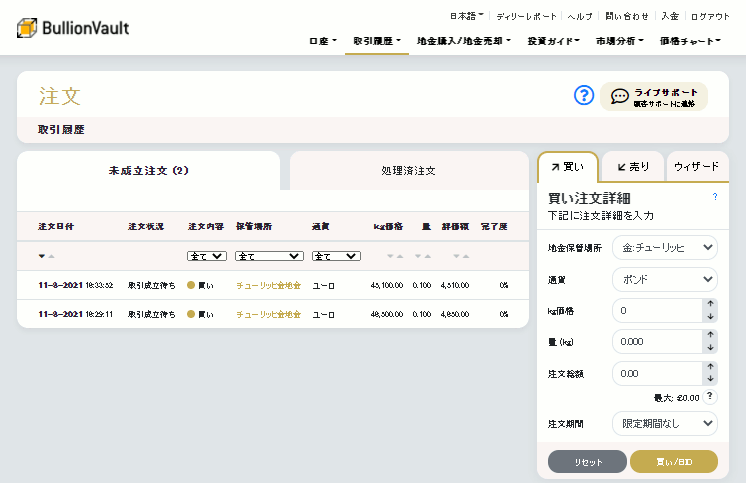Click the kg価格 input field
The height and width of the screenshot is (483, 746).
[657, 310]
